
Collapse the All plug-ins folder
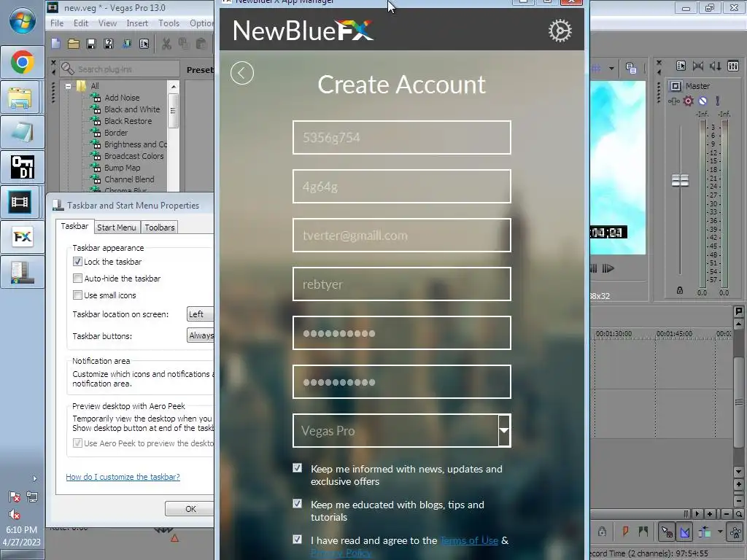69,86
